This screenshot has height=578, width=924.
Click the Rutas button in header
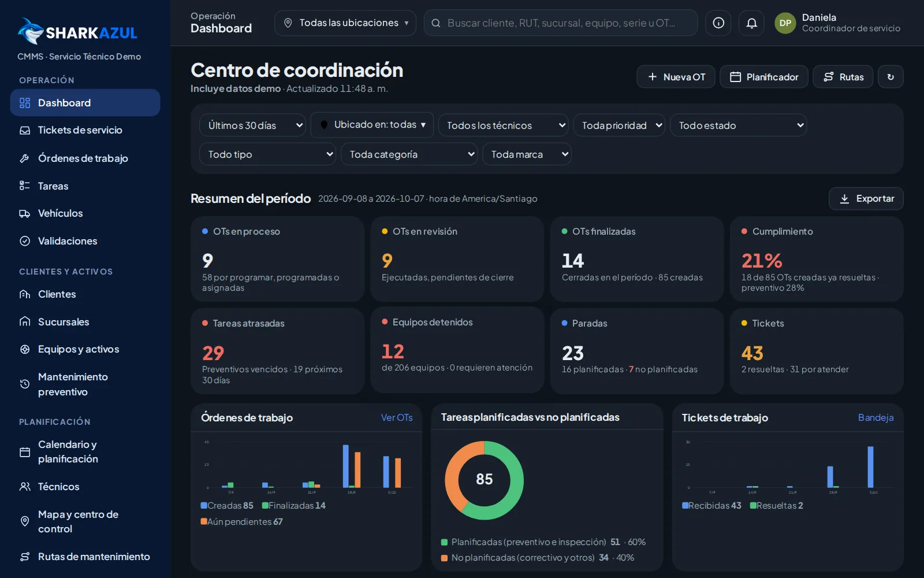tap(843, 77)
